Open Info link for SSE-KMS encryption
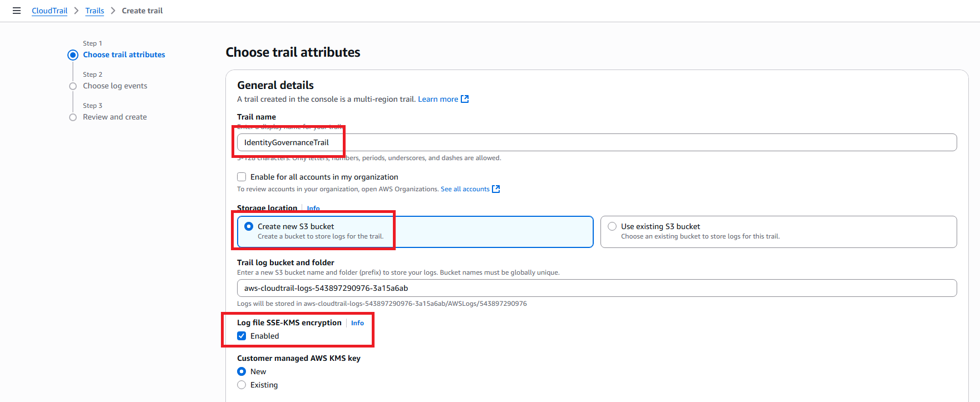This screenshot has width=980, height=402. click(x=357, y=323)
